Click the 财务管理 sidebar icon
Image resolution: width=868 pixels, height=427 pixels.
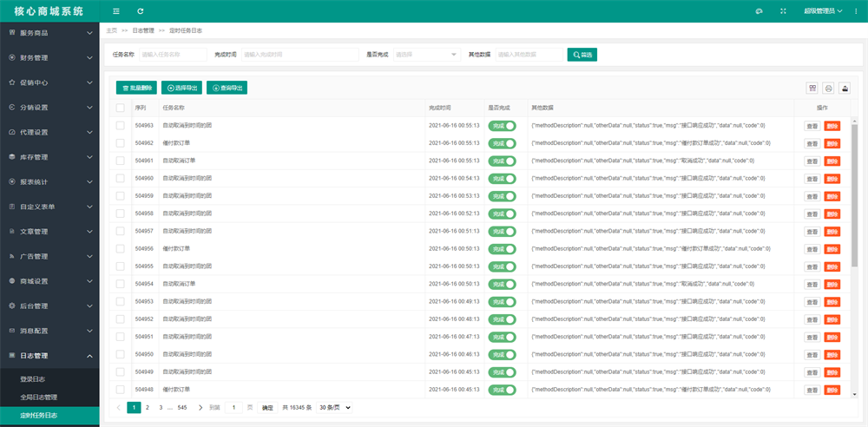pyautogui.click(x=11, y=57)
